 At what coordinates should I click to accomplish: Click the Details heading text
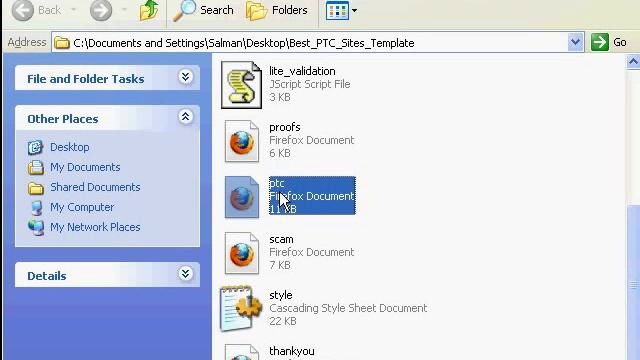click(47, 276)
